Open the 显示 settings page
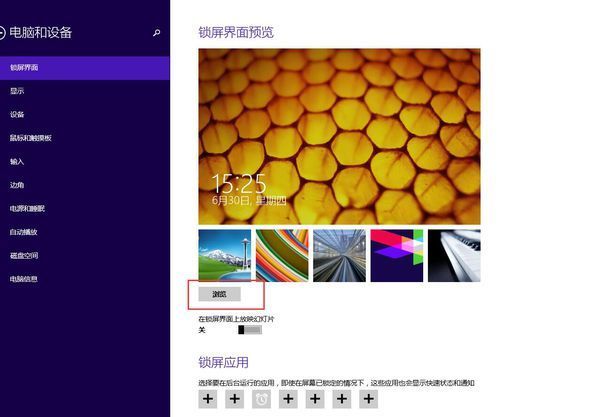 click(x=85, y=91)
